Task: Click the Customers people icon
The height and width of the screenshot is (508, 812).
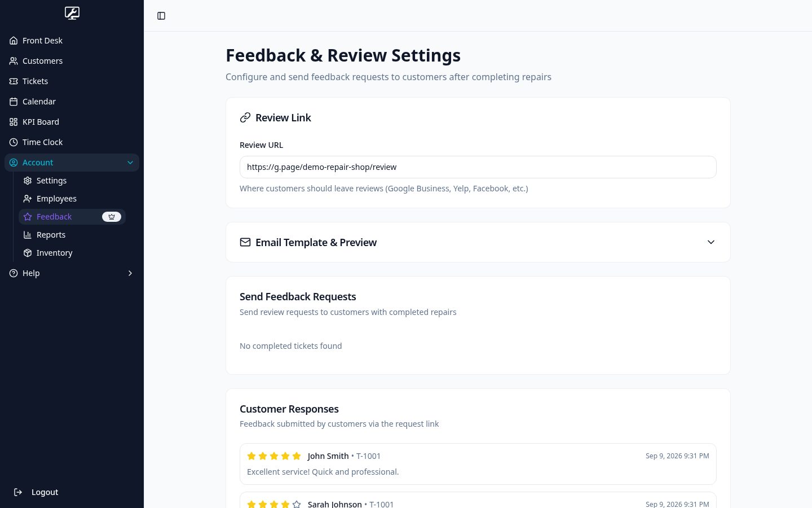Action: (14, 61)
